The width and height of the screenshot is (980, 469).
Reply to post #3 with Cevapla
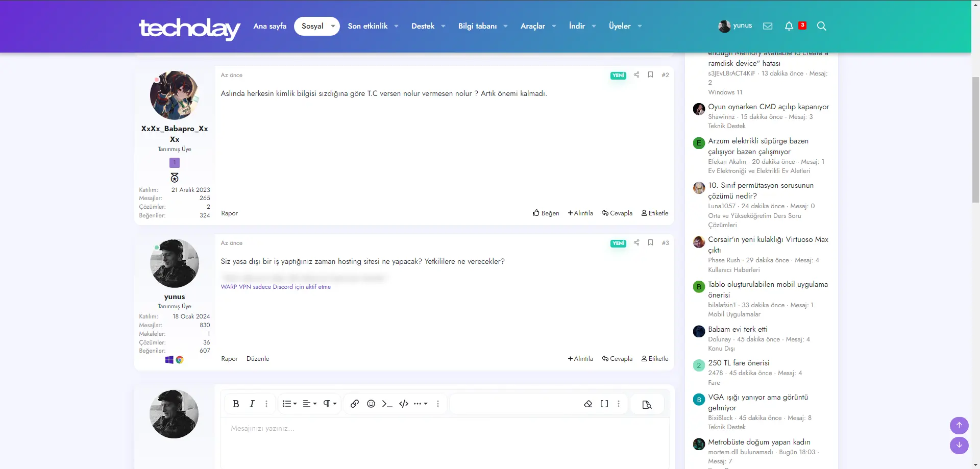pos(617,359)
